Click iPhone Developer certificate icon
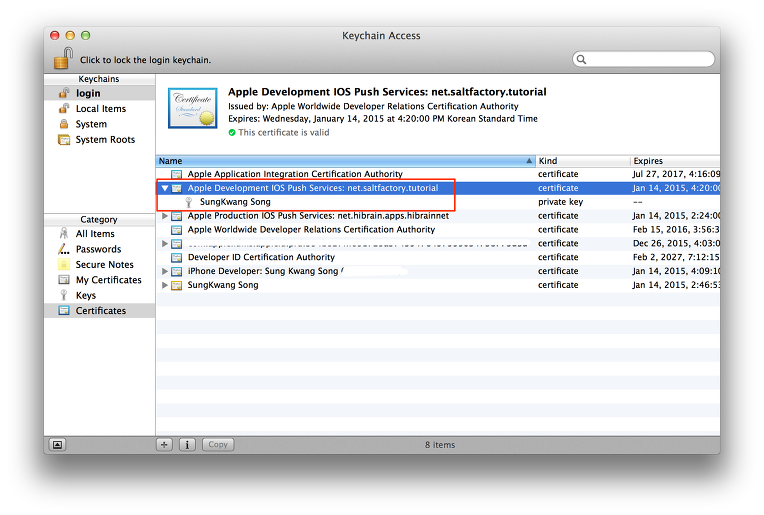This screenshot has width=764, height=515. (x=176, y=271)
